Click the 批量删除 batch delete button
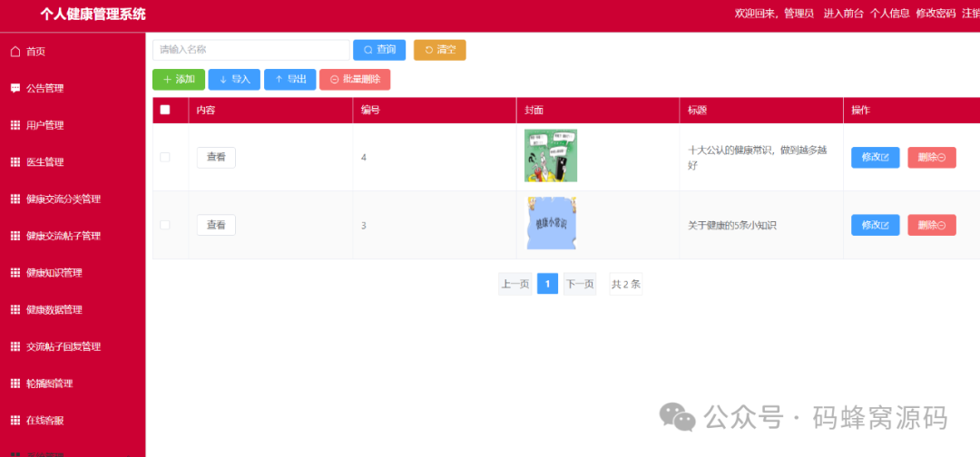980x457 pixels. point(355,79)
